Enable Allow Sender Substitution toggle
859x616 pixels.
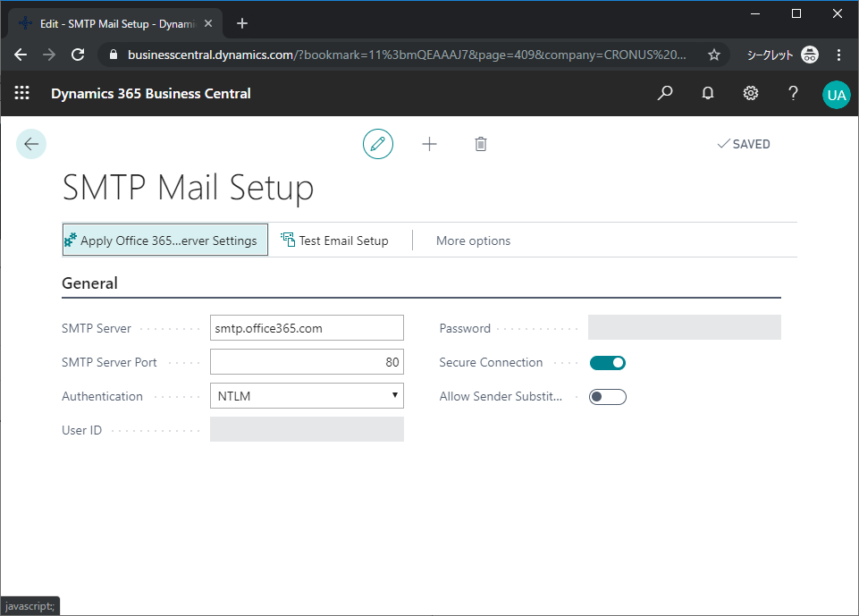point(608,397)
